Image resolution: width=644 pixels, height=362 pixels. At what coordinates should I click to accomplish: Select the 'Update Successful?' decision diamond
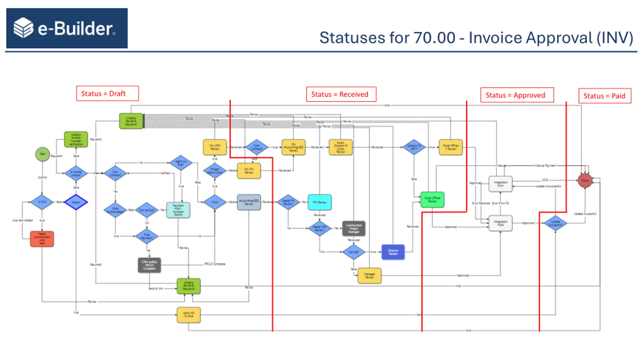click(555, 223)
